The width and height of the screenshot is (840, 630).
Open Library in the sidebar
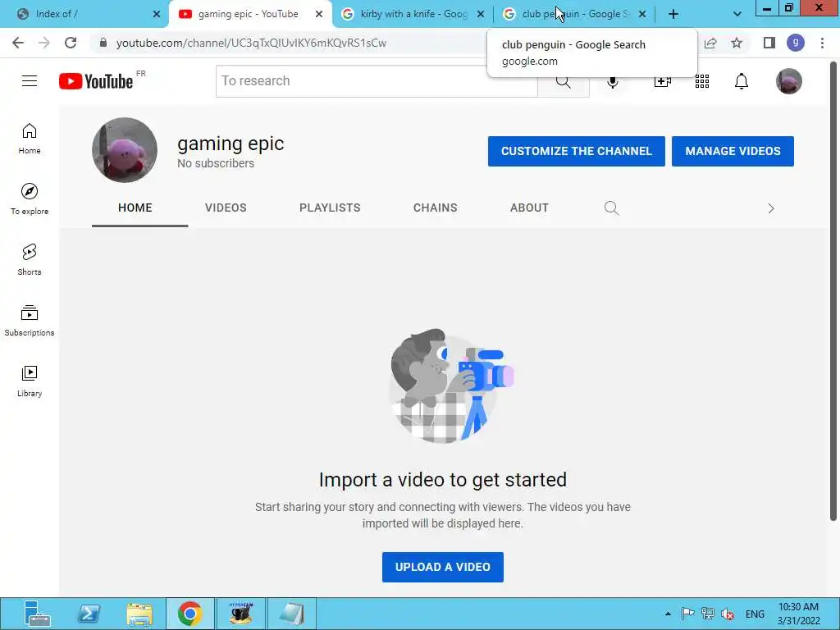30,381
